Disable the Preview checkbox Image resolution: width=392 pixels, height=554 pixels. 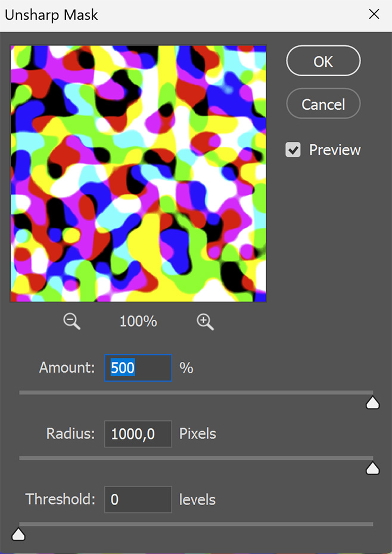(293, 150)
